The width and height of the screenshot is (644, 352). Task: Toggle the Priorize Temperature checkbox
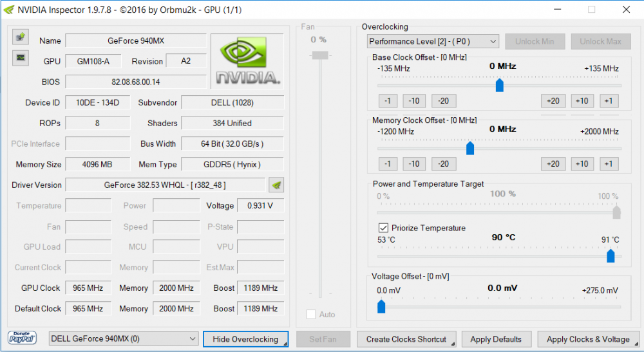click(383, 228)
